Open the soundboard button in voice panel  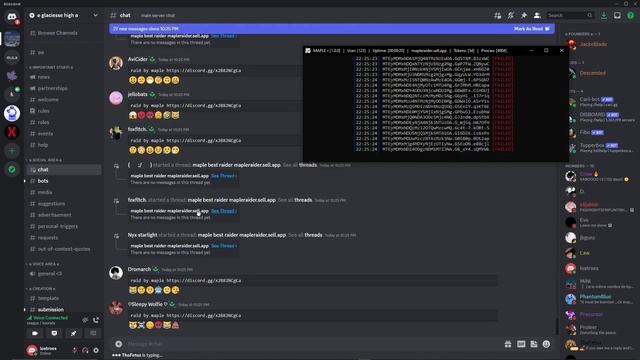93,333
